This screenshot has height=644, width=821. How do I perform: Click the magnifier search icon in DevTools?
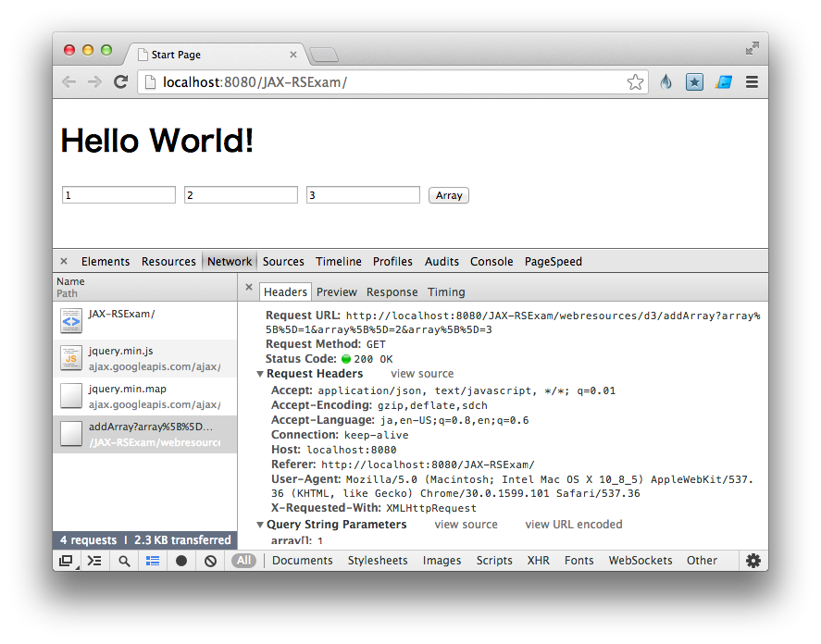tap(124, 560)
